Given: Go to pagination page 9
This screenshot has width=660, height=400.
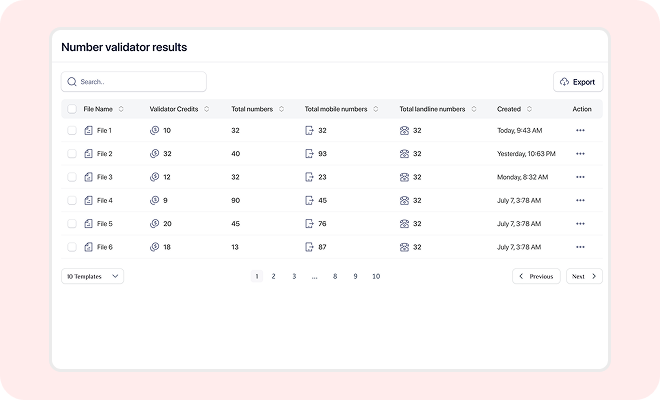Looking at the screenshot, I should (355, 276).
